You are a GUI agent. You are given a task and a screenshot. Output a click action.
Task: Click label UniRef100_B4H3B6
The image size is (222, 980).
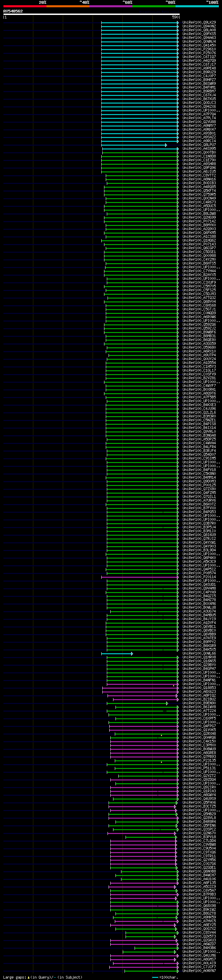(x=199, y=948)
